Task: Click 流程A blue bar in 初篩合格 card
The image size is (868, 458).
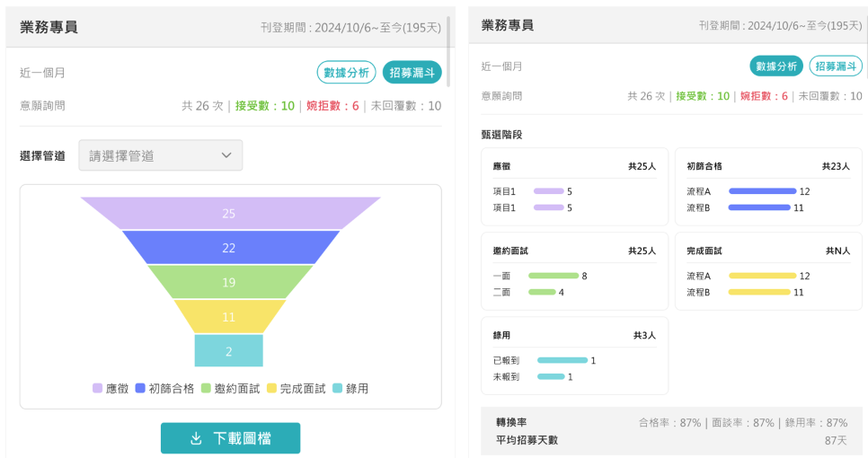Action: (762, 191)
